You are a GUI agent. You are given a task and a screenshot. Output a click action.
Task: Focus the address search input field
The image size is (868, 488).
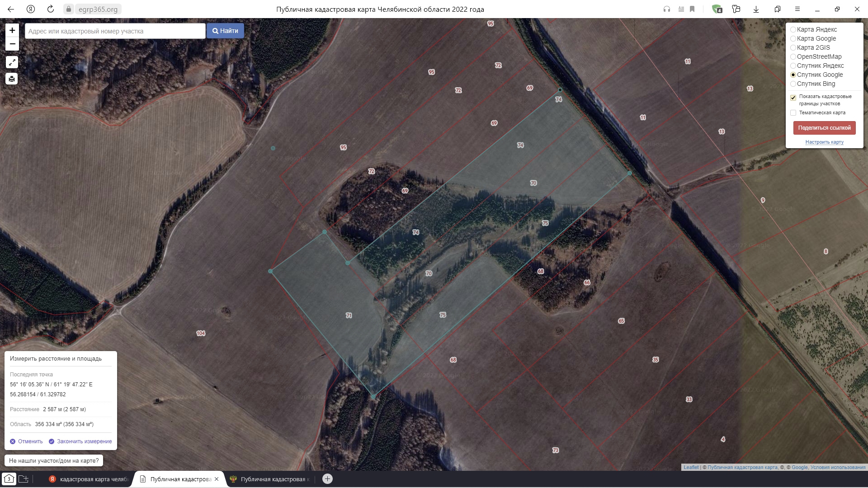[x=115, y=31]
